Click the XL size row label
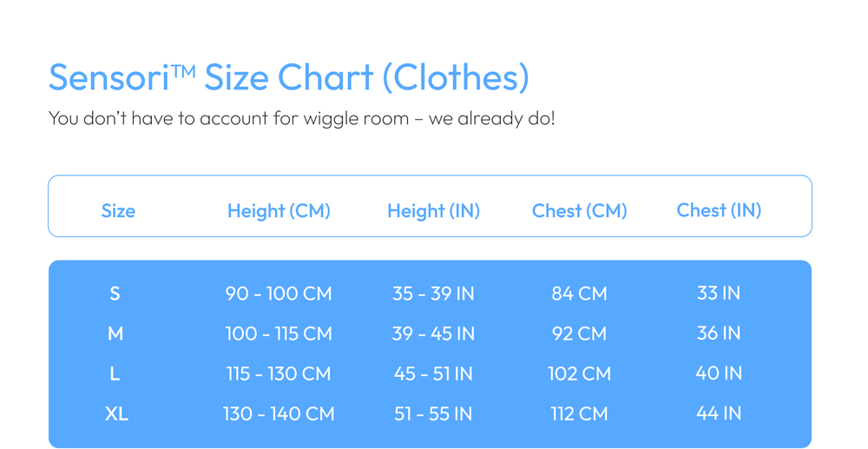This screenshot has height=449, width=868. pos(117,413)
